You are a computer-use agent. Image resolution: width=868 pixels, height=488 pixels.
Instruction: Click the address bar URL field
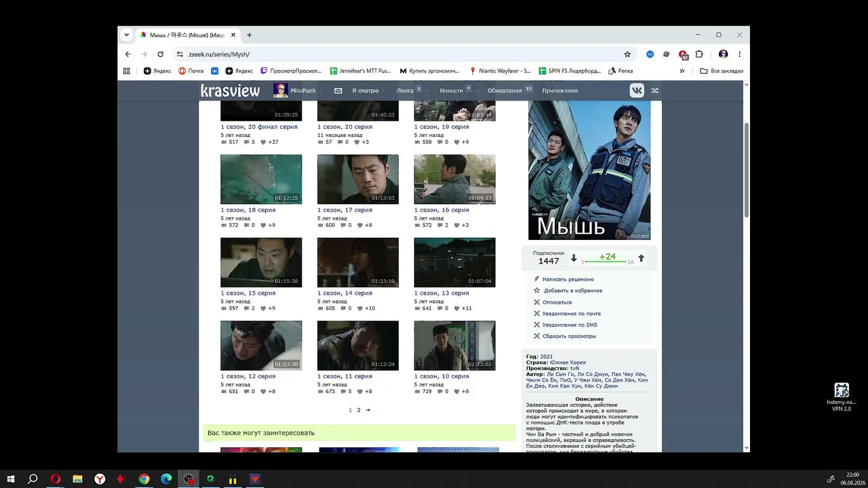400,54
